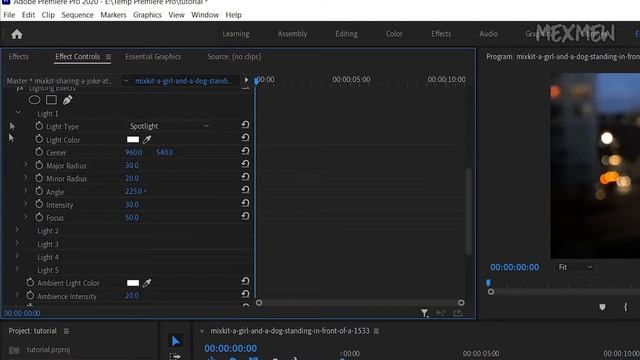Click the girl-and-a-dog clip name link
Image resolution: width=640 pixels, height=360 pixels.
point(183,81)
